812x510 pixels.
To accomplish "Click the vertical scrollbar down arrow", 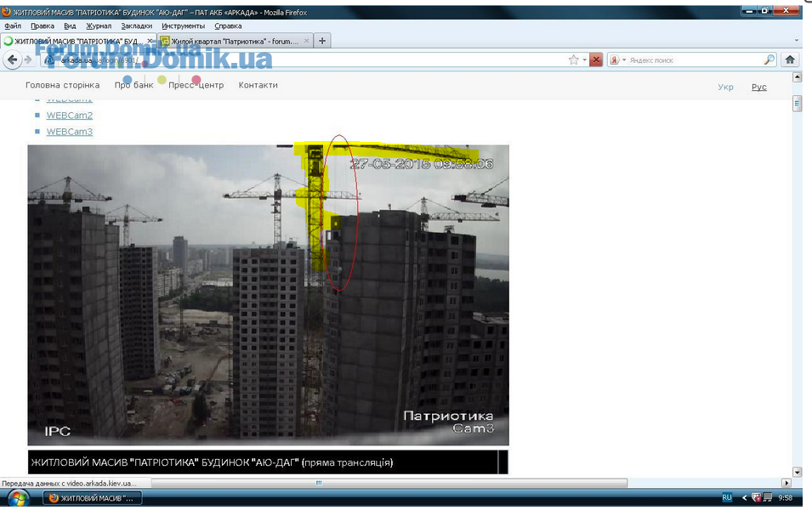I will coord(797,473).
